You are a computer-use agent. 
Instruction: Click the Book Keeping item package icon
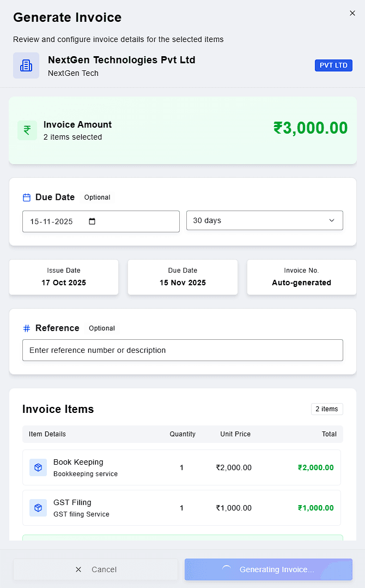pyautogui.click(x=38, y=467)
